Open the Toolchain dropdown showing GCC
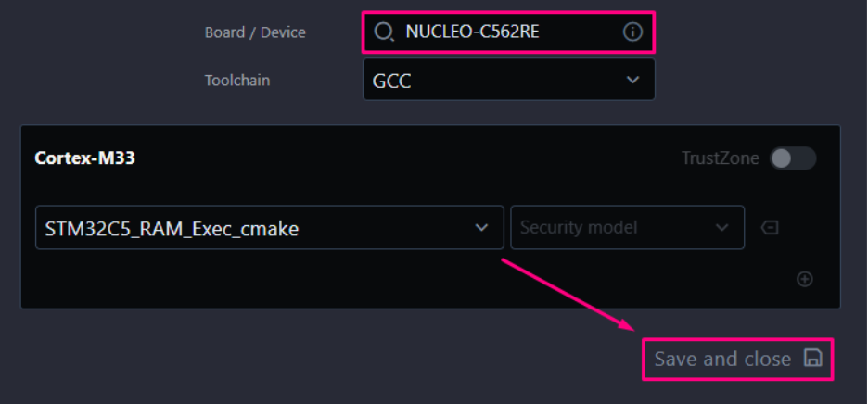Screen dimensions: 868x404 click(509, 80)
